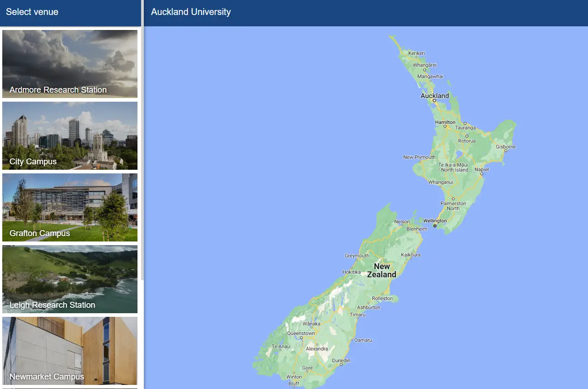Click Tauranga on the map
This screenshot has height=389, width=588.
(465, 128)
